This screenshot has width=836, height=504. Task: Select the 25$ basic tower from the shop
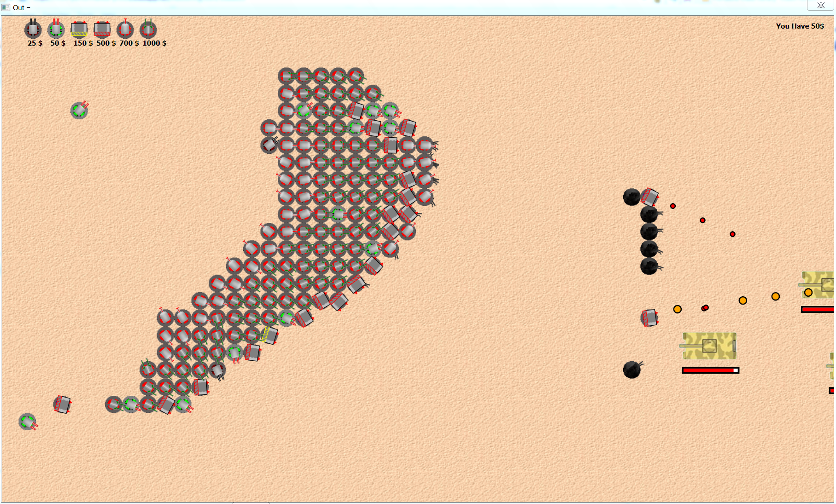(32, 30)
